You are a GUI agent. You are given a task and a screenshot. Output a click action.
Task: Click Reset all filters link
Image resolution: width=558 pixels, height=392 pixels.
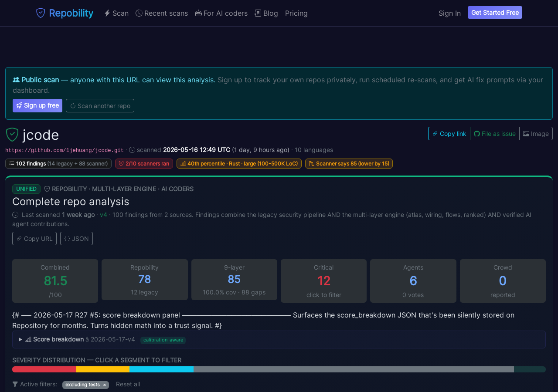(128, 384)
